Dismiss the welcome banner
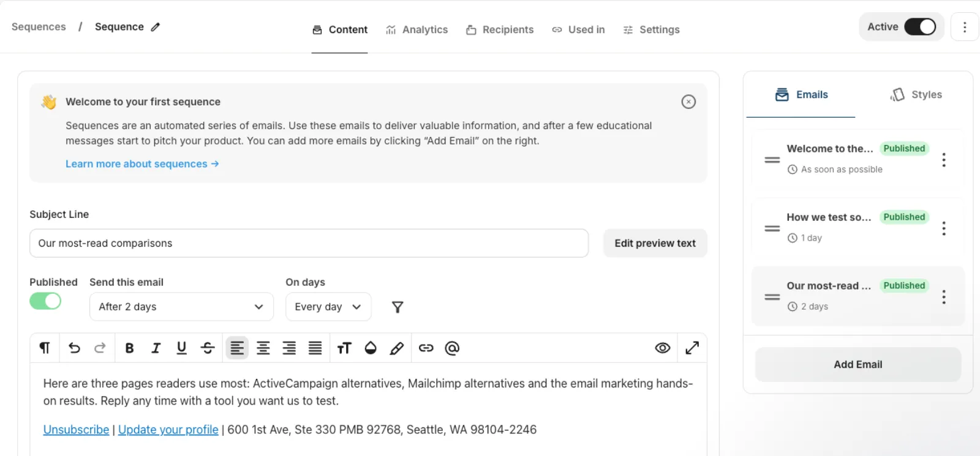 (x=688, y=102)
